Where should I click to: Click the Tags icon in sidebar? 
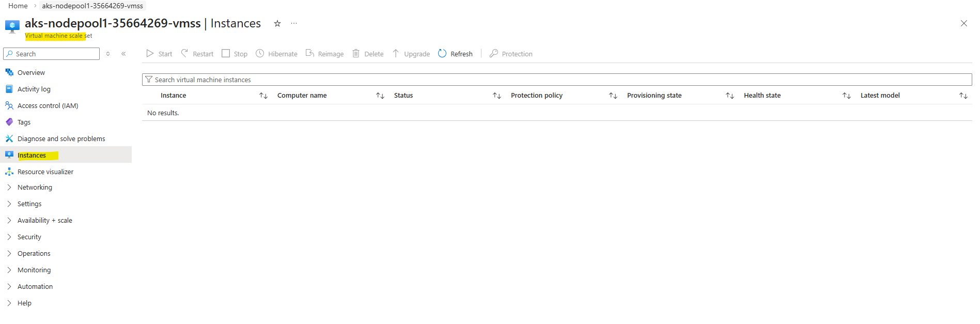pos(9,122)
